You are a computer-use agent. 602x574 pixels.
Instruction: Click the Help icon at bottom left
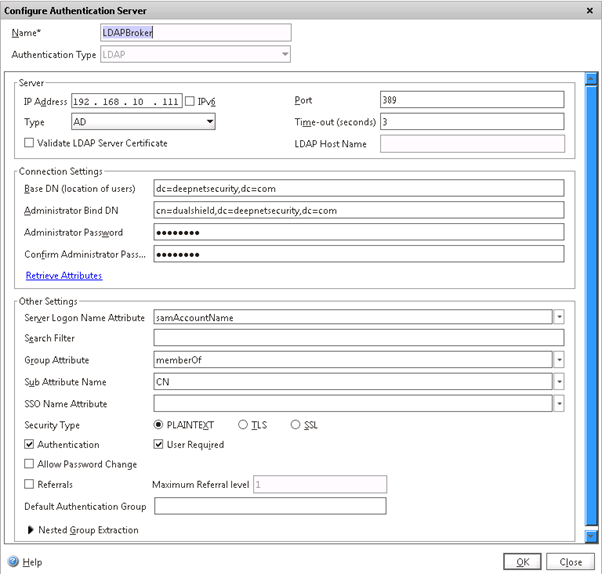point(13,562)
